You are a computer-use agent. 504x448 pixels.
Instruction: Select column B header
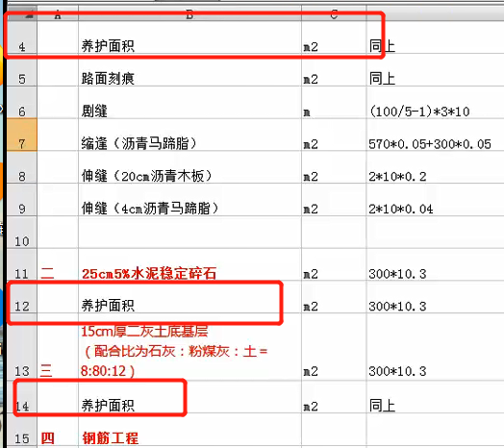point(189,14)
